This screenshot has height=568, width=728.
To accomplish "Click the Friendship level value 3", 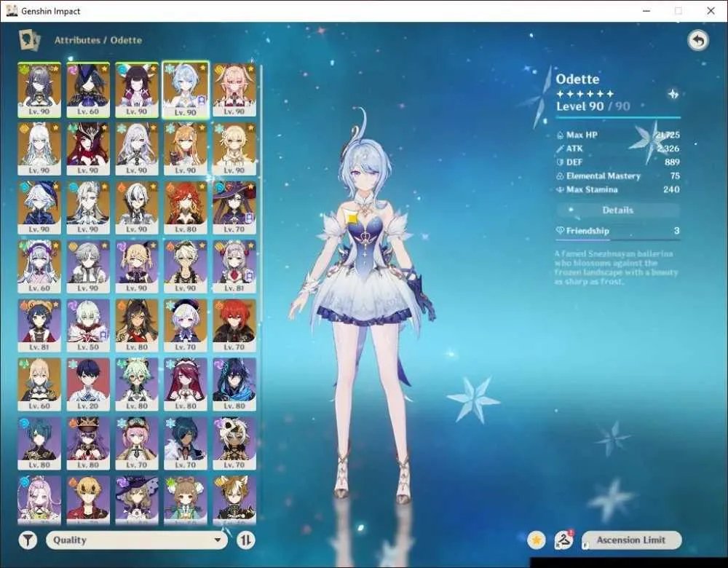I will 677,231.
